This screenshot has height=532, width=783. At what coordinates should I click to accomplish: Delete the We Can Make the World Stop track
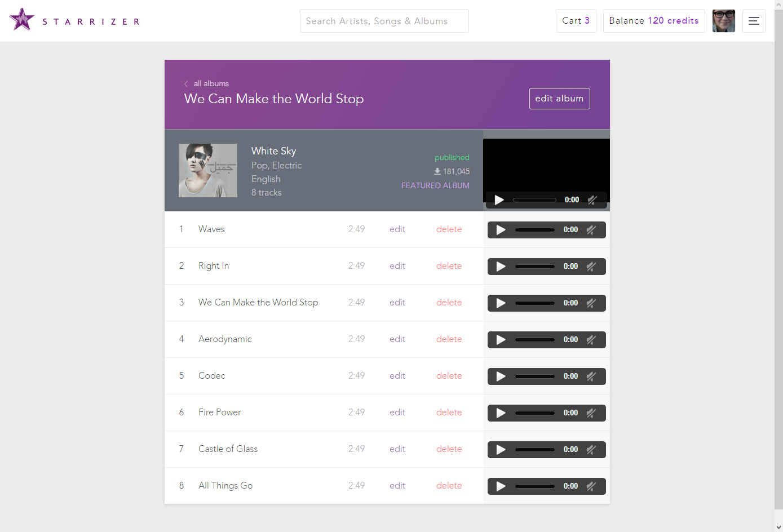(449, 303)
